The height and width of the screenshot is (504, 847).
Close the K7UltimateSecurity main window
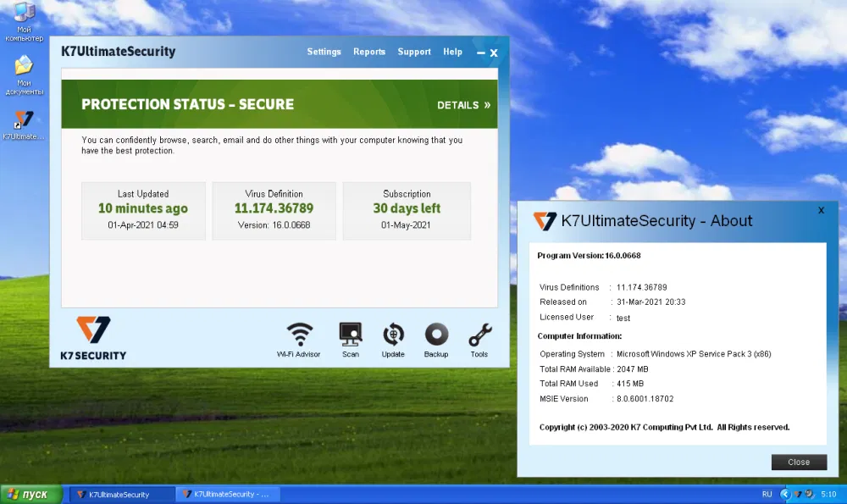point(494,53)
